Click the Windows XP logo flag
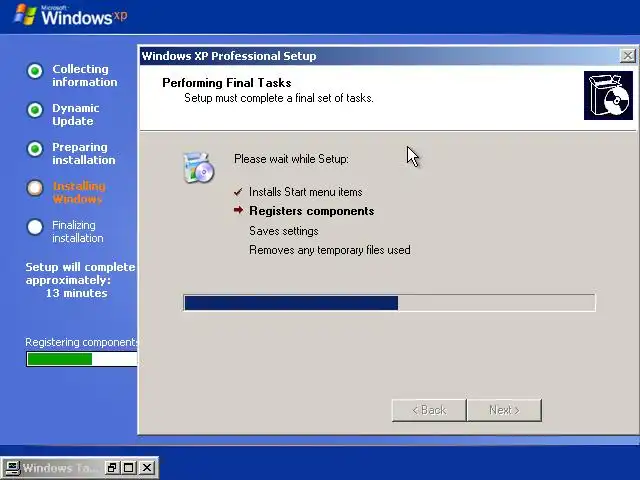This screenshot has width=640, height=480. (25, 15)
